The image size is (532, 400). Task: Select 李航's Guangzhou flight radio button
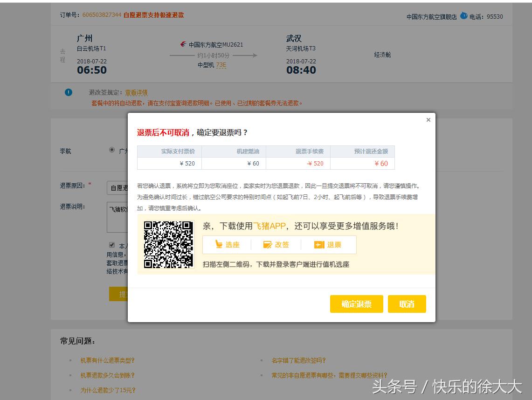(111, 149)
